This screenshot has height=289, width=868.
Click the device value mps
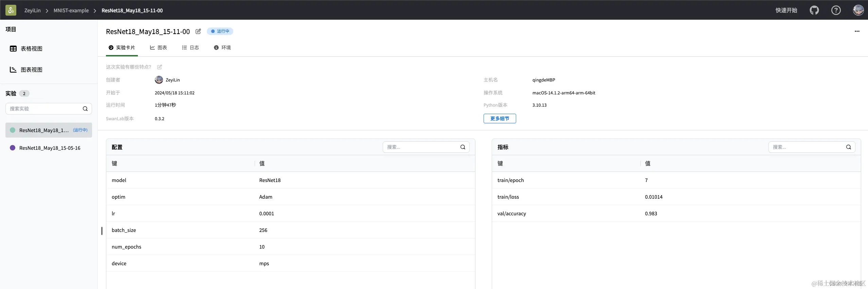pyautogui.click(x=264, y=264)
